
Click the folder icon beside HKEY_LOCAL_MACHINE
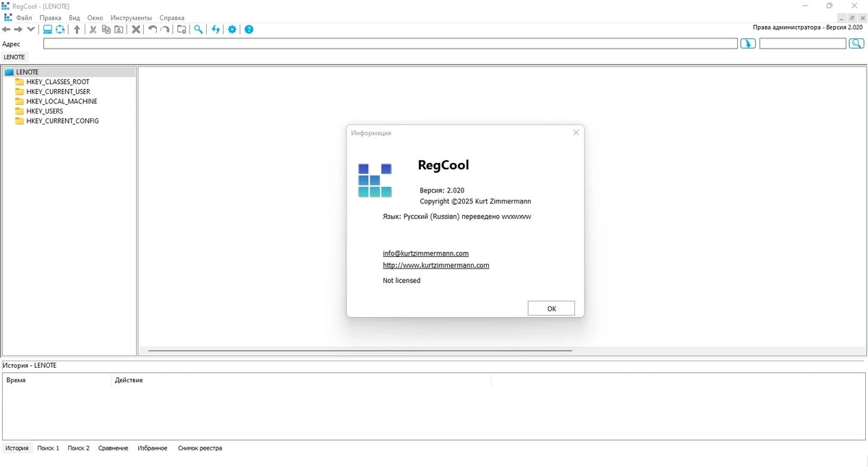tap(20, 101)
